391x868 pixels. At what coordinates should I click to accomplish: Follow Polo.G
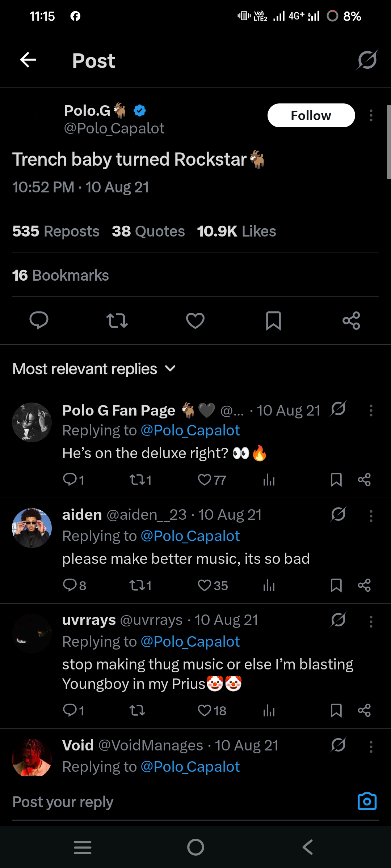click(311, 116)
